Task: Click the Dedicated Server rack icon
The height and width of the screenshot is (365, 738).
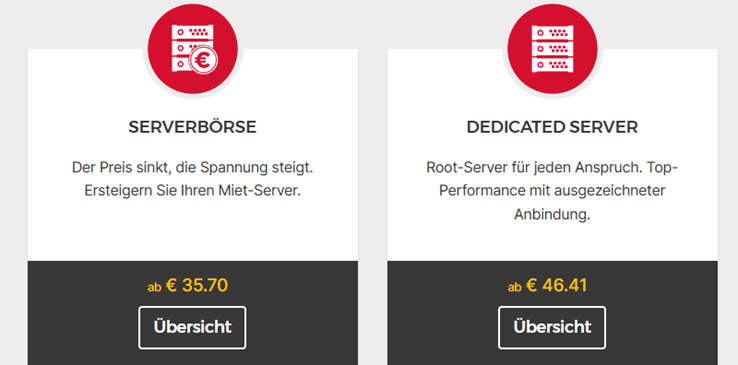Action: 553,48
